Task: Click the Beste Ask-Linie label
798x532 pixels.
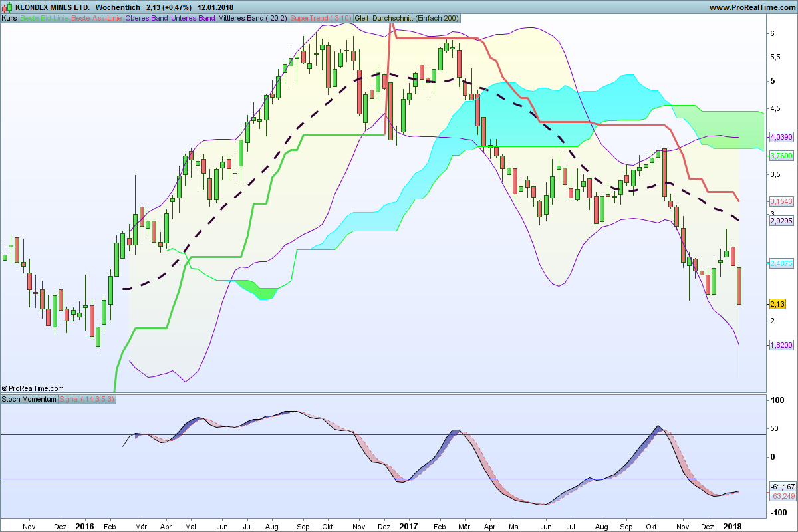Action: pos(96,18)
